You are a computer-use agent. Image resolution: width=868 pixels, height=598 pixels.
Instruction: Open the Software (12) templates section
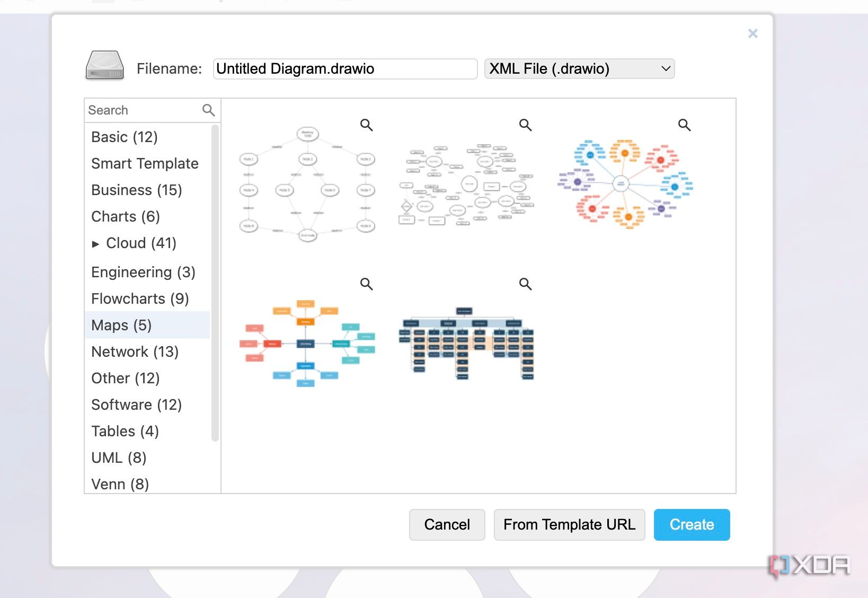point(136,404)
